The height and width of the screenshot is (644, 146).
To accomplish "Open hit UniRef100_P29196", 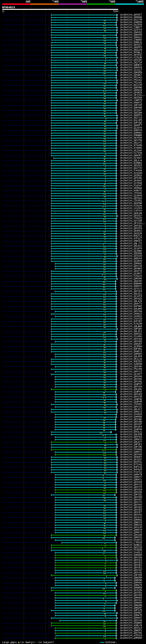I will tap(131, 58).
